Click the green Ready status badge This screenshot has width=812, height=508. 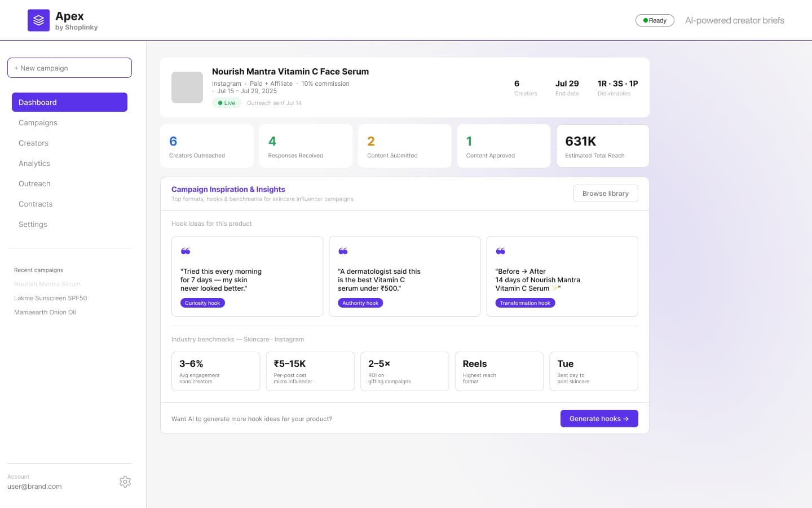point(655,20)
